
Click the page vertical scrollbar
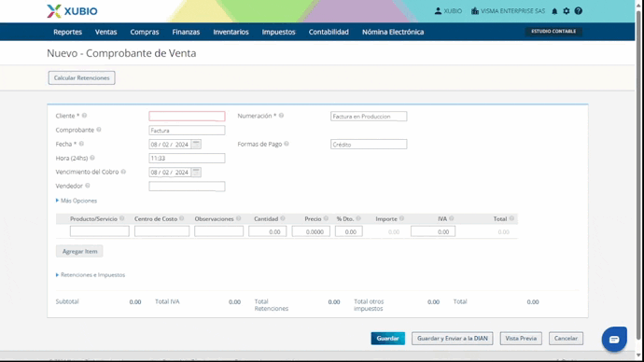[x=638, y=176]
